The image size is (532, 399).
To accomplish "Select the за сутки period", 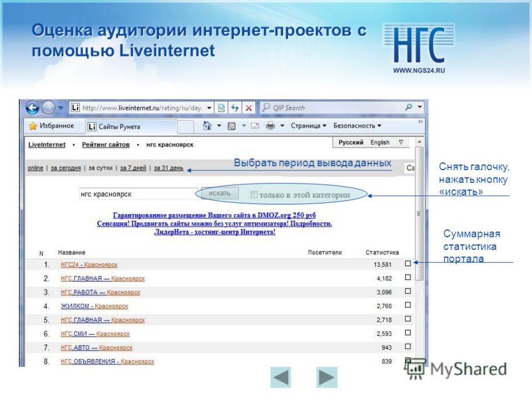I will click(x=100, y=168).
